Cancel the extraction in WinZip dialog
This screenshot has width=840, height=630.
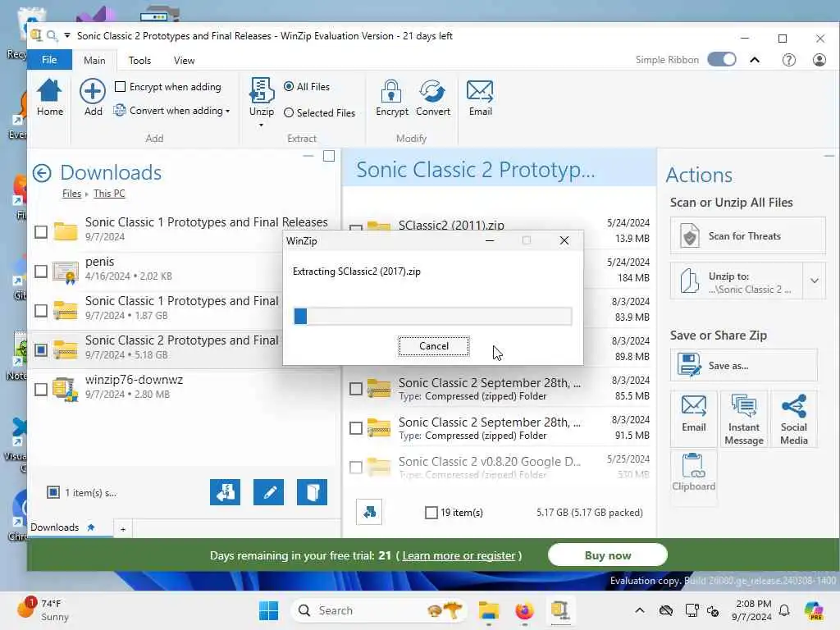click(433, 346)
